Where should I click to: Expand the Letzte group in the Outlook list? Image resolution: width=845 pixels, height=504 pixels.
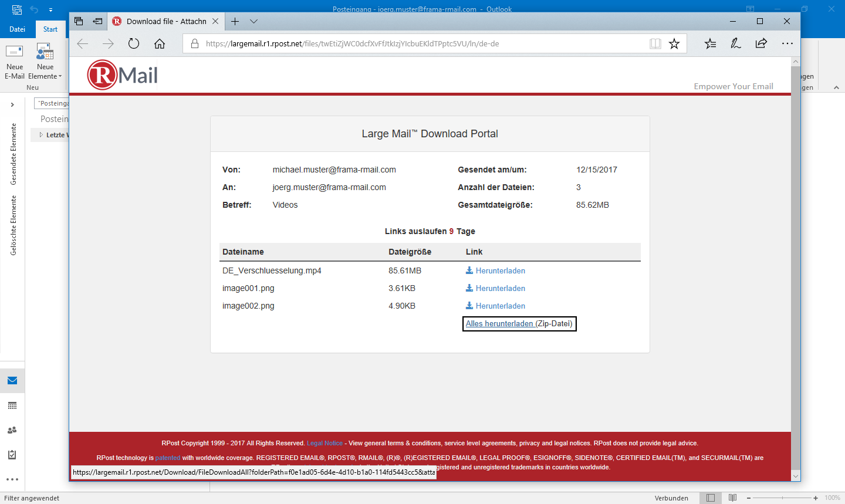pos(41,135)
